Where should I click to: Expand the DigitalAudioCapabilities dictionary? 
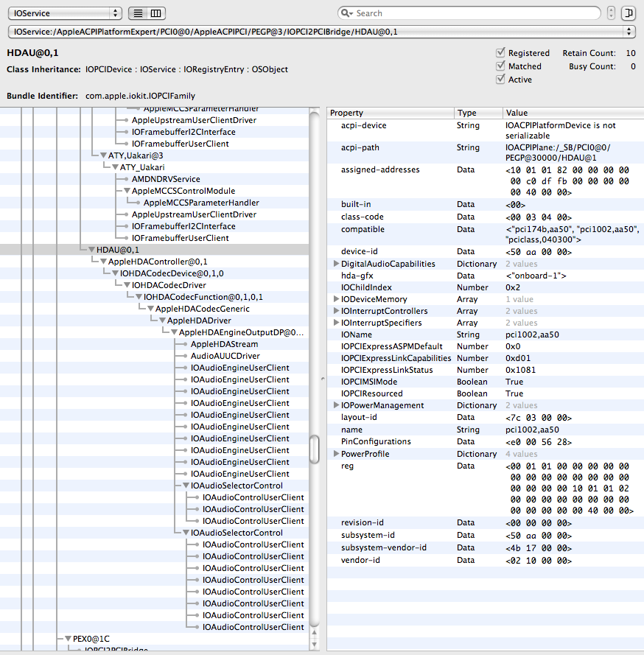[336, 264]
